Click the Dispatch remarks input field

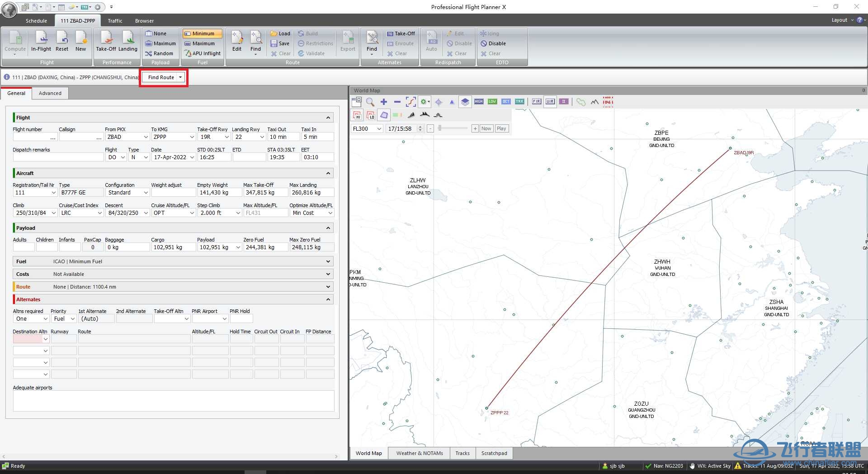click(58, 157)
